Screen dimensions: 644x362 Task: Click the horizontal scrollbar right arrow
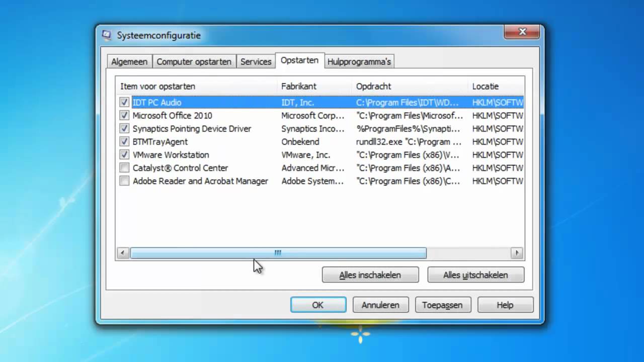pyautogui.click(x=517, y=253)
